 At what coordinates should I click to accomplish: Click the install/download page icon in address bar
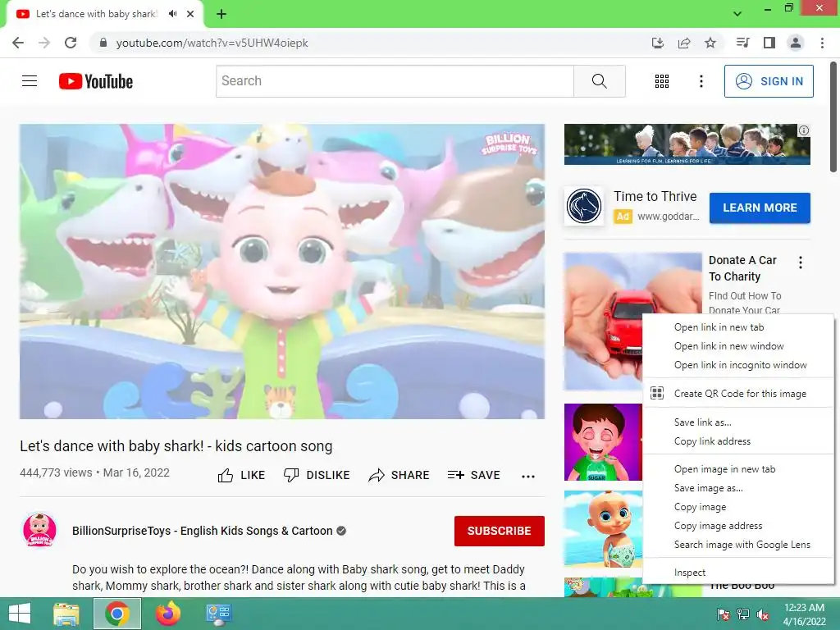[658, 43]
